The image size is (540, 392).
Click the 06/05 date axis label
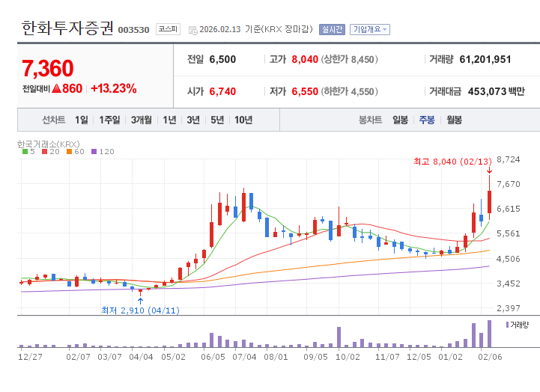[213, 357]
